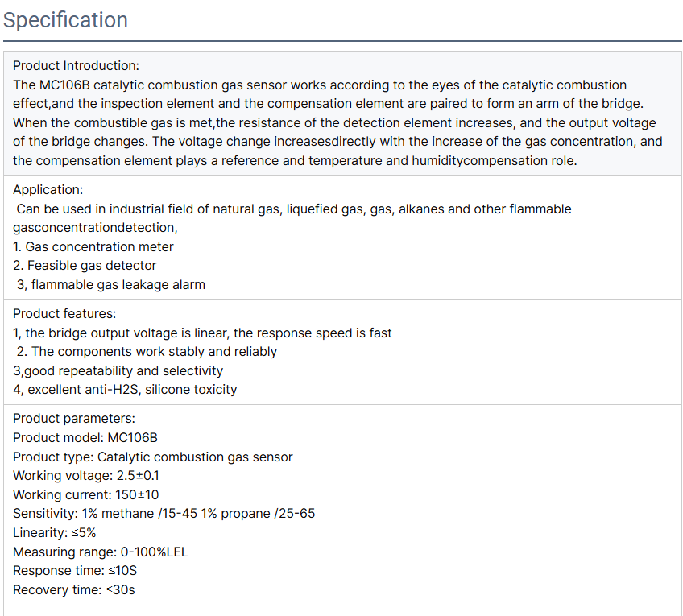This screenshot has width=683, height=616.
Task: Click the anti-H2S silicone toxicity line
Action: point(125,390)
